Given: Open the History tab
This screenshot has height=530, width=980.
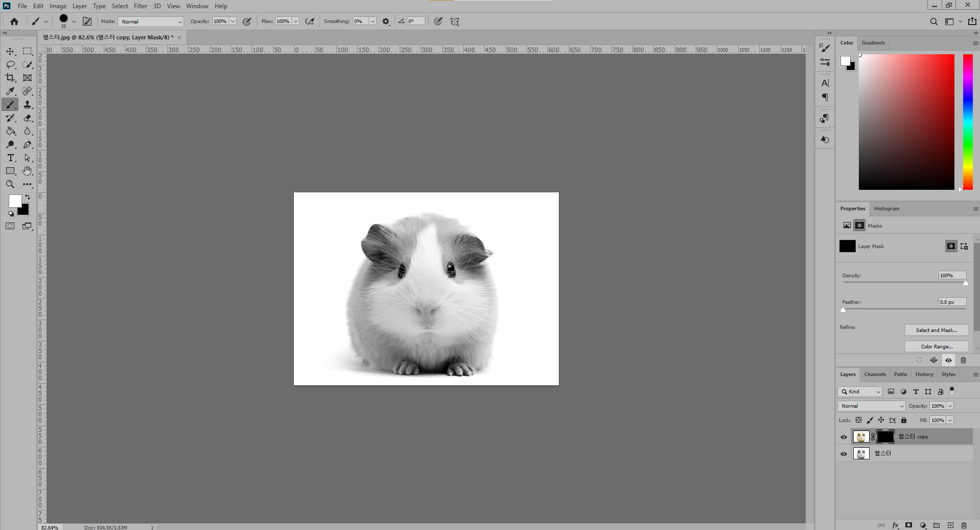Looking at the screenshot, I should (x=924, y=374).
